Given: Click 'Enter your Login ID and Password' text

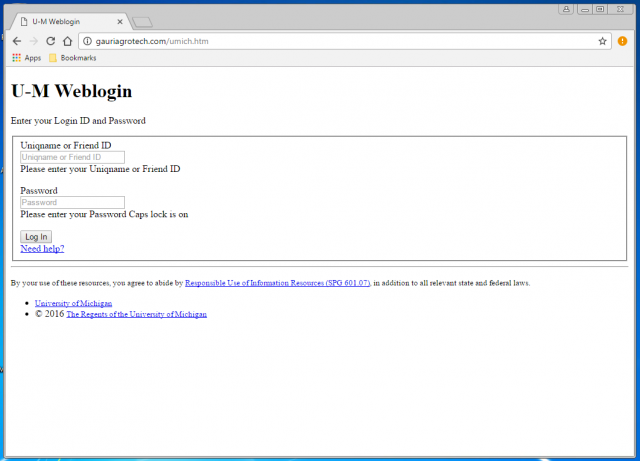Looking at the screenshot, I should point(78,121).
